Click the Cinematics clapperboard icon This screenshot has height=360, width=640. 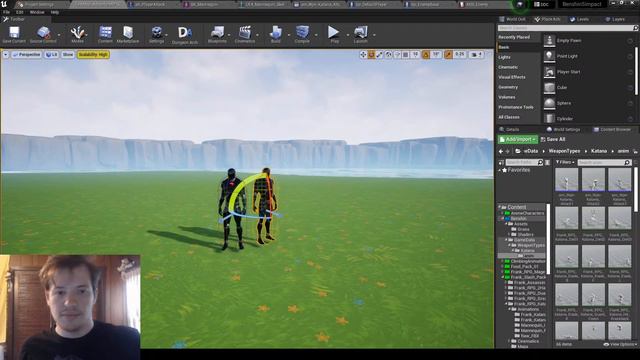(x=244, y=32)
